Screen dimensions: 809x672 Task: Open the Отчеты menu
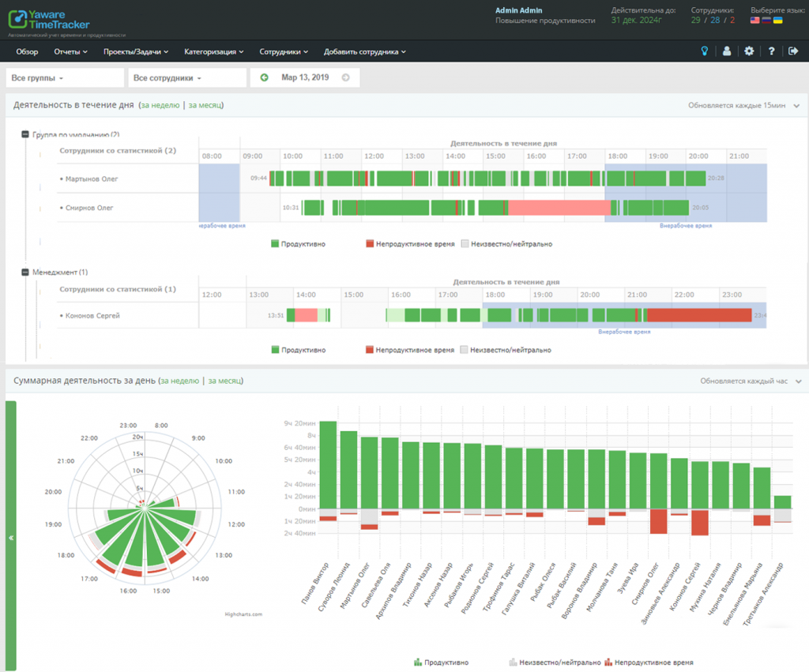click(x=70, y=51)
